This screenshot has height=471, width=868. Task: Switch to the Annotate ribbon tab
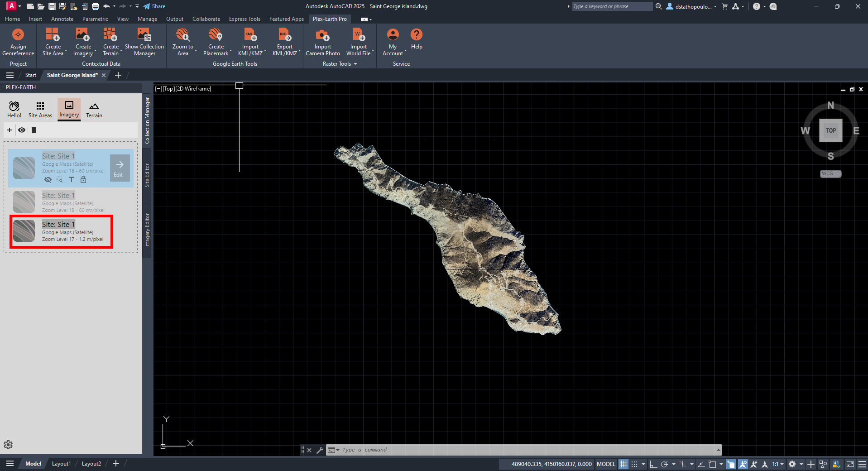[62, 19]
